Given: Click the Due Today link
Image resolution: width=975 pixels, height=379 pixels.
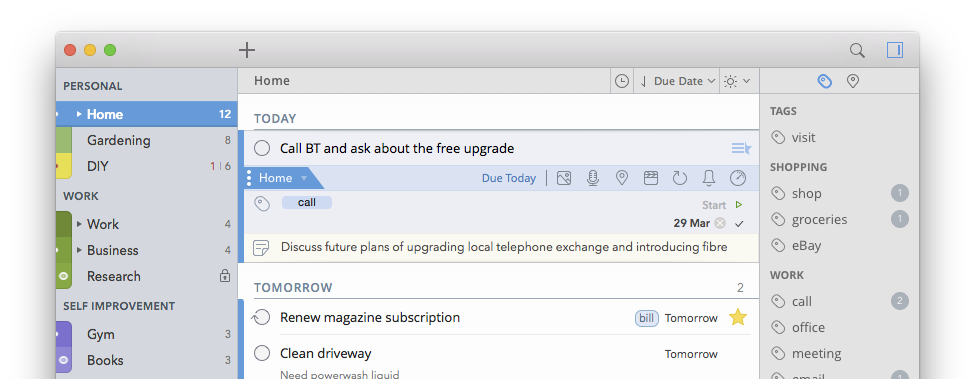Looking at the screenshot, I should click(509, 178).
